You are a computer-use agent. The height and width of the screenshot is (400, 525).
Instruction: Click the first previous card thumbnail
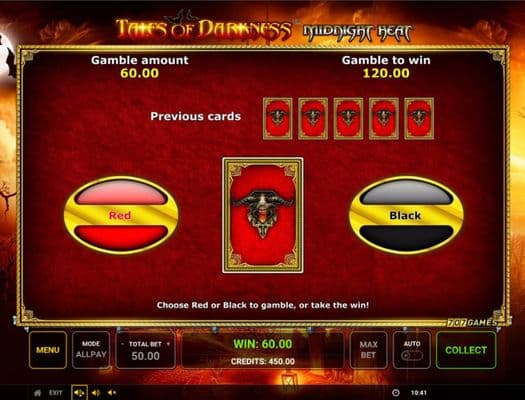click(278, 118)
